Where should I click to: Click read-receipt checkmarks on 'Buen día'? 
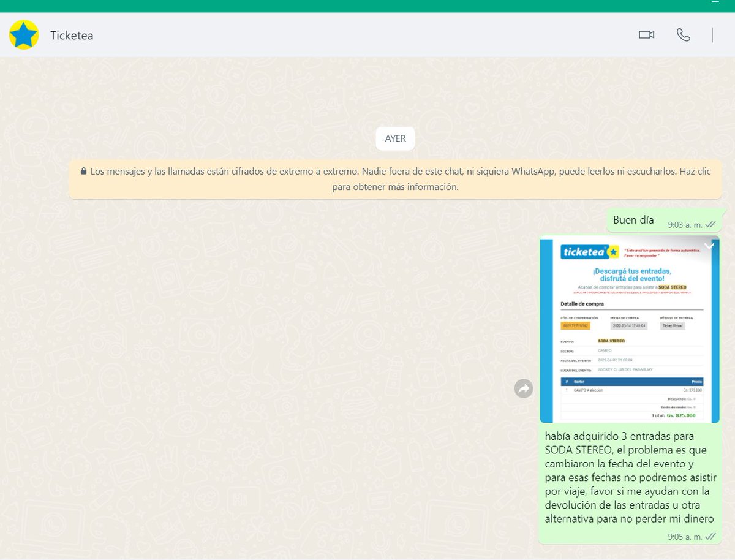click(710, 224)
